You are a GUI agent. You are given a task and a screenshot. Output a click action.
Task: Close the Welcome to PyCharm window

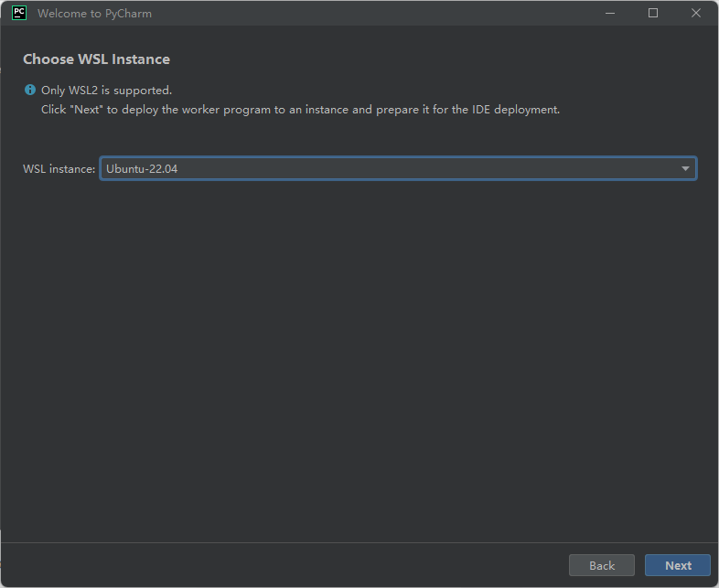coord(695,13)
